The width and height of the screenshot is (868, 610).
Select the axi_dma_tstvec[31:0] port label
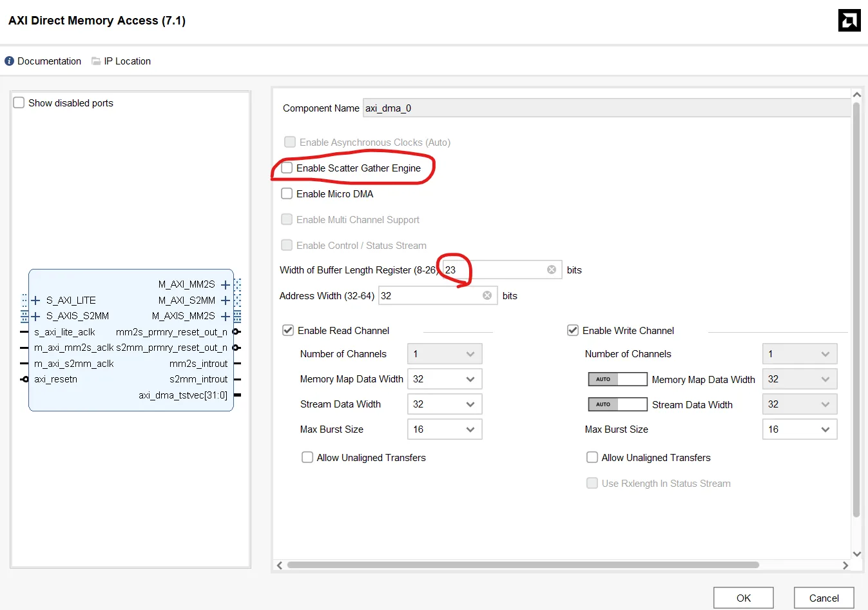(183, 395)
